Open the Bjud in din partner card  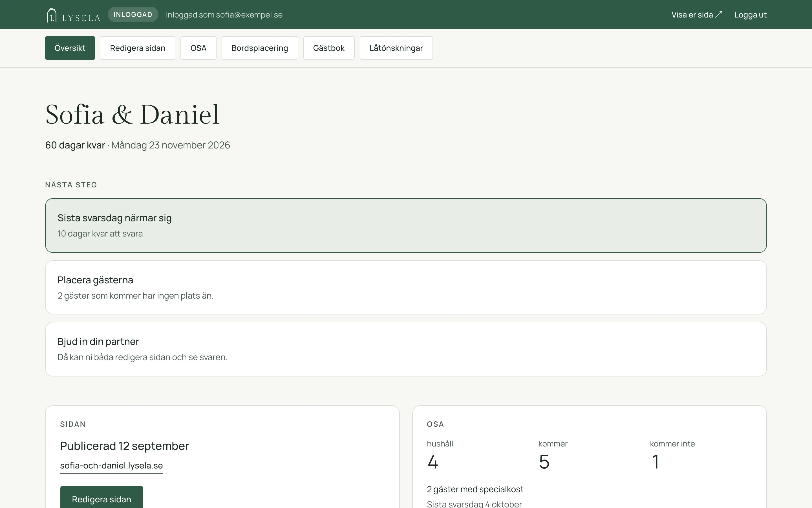(406, 349)
